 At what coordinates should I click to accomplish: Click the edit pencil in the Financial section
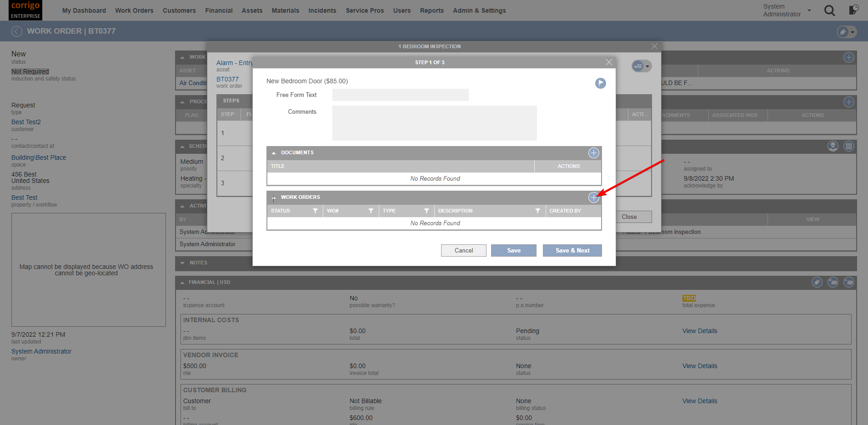pyautogui.click(x=817, y=282)
